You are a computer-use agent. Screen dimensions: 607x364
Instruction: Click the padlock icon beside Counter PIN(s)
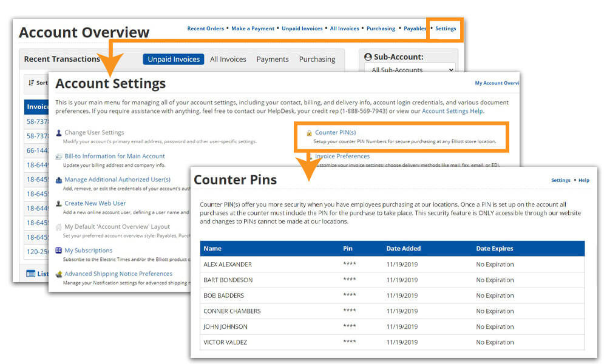(x=309, y=132)
